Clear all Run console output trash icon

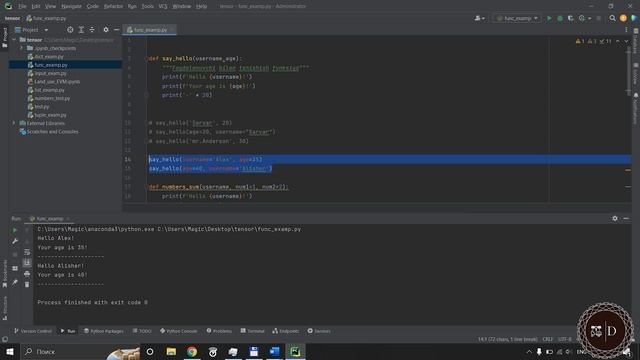coord(27,284)
